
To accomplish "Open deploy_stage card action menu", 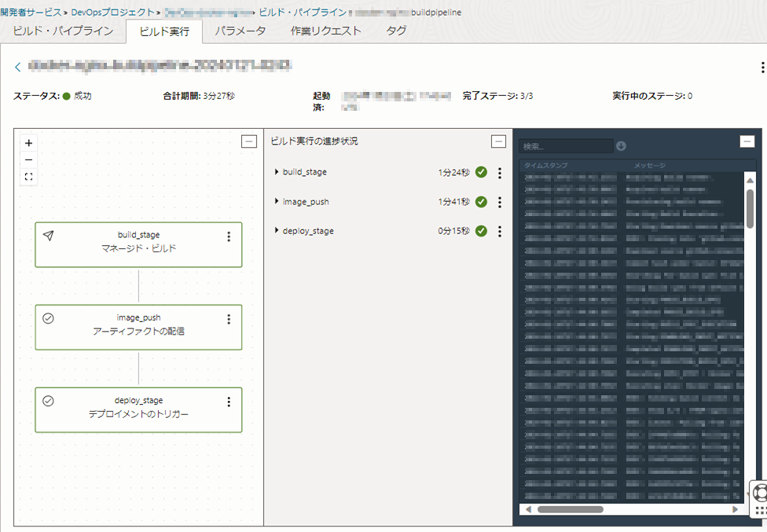I will (x=229, y=402).
